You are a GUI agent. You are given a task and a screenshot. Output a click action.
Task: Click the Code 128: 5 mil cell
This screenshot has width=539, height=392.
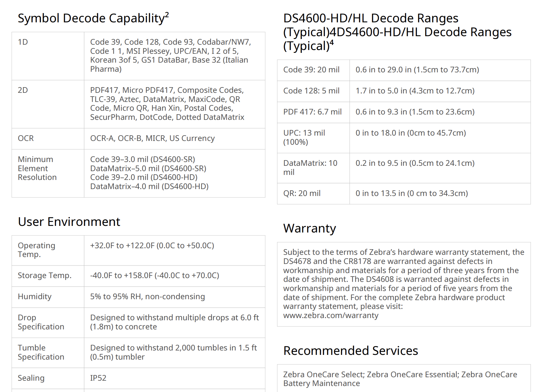coord(311,91)
